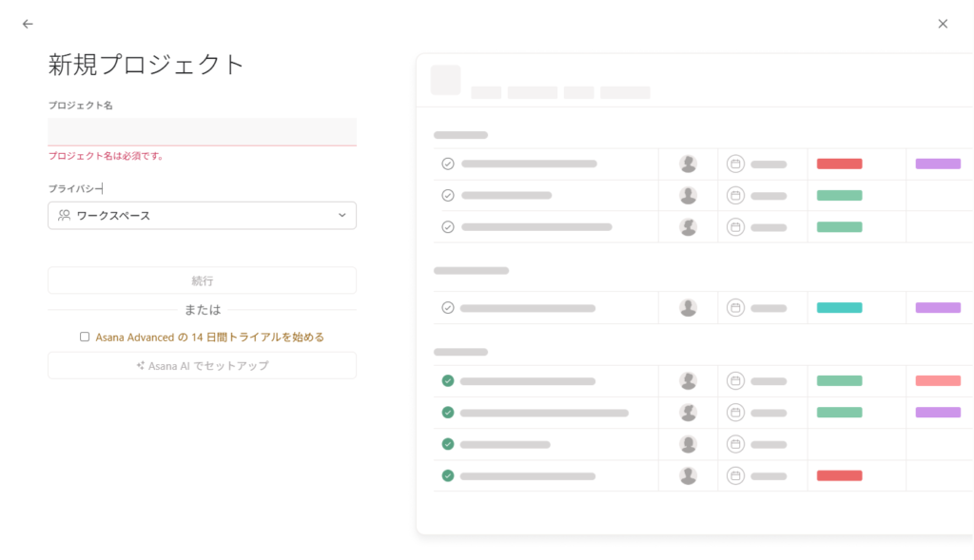Select the first placeholder tab in preview header

tap(486, 93)
